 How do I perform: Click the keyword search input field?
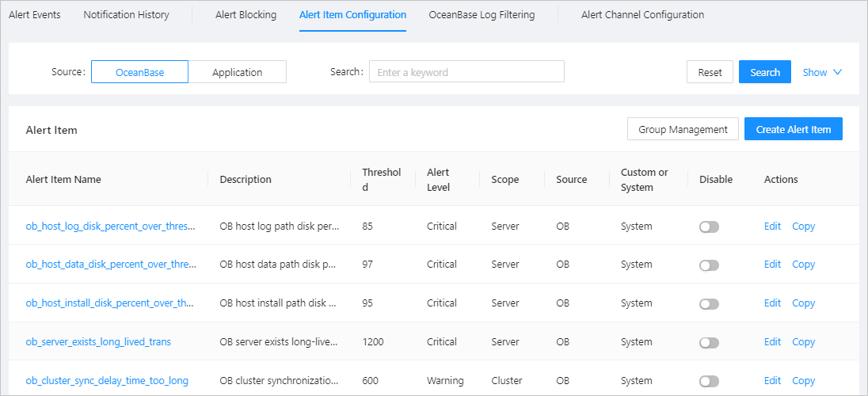tap(466, 72)
